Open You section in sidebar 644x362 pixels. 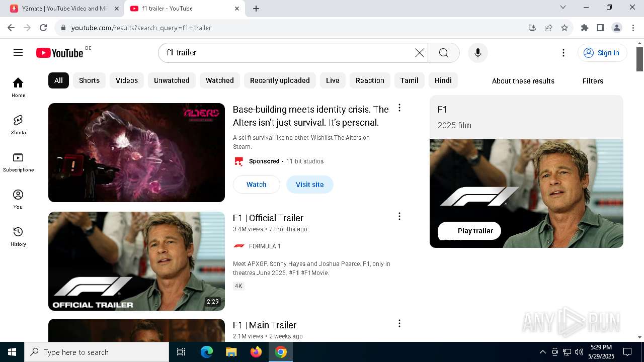pyautogui.click(x=18, y=199)
